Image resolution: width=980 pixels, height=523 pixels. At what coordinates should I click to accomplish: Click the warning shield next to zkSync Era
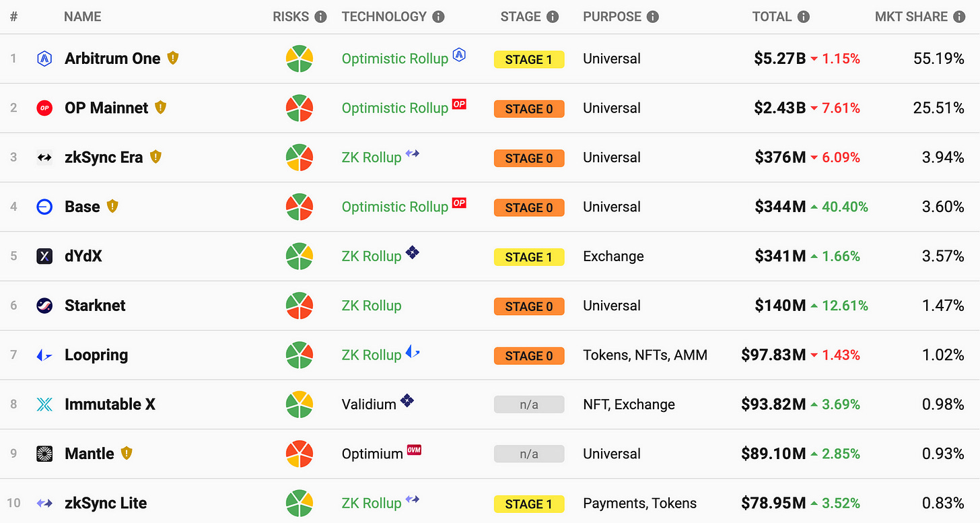tap(155, 157)
